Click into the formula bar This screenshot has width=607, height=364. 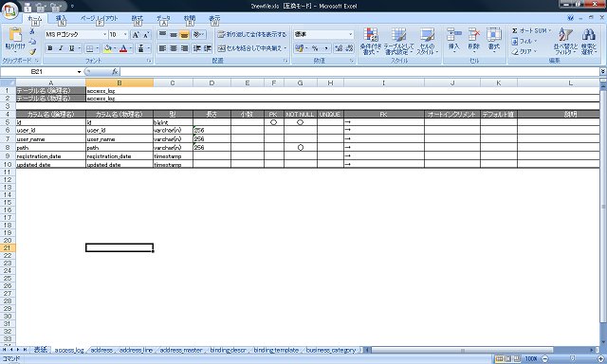click(359, 72)
